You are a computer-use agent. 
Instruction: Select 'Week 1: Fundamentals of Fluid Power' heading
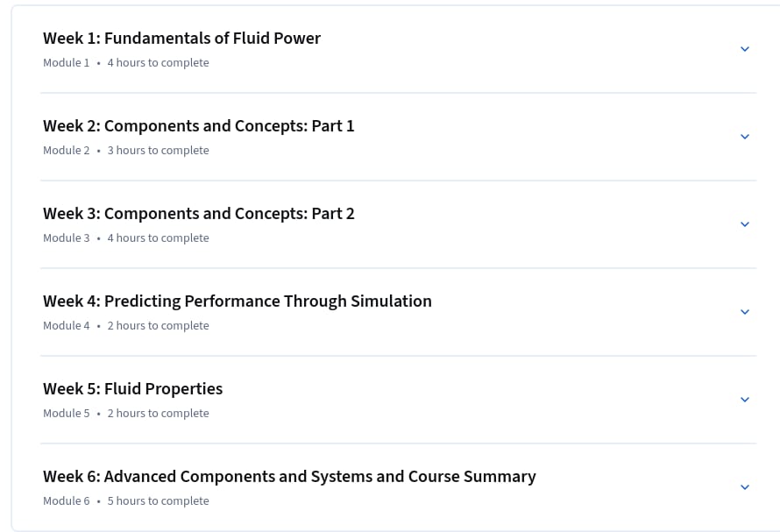click(x=181, y=39)
